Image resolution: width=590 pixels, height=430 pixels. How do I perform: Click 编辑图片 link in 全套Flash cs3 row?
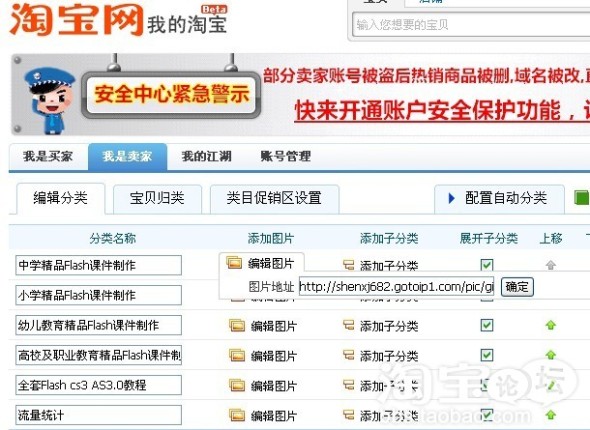[274, 386]
